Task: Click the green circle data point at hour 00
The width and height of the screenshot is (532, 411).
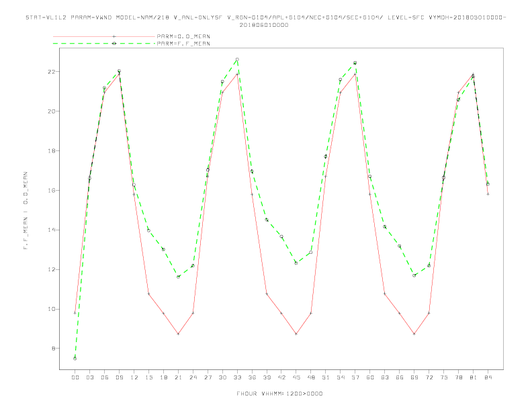Action: pos(75,359)
